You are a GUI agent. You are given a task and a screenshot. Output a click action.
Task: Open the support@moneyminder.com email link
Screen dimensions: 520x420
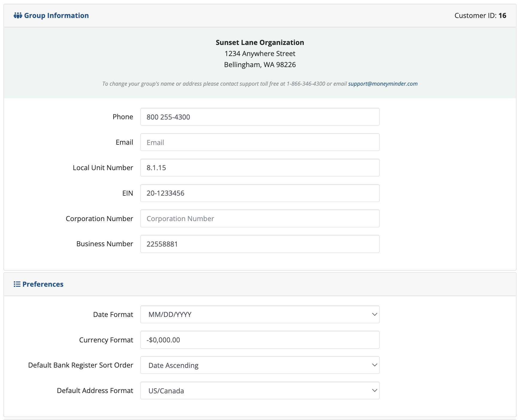click(383, 84)
